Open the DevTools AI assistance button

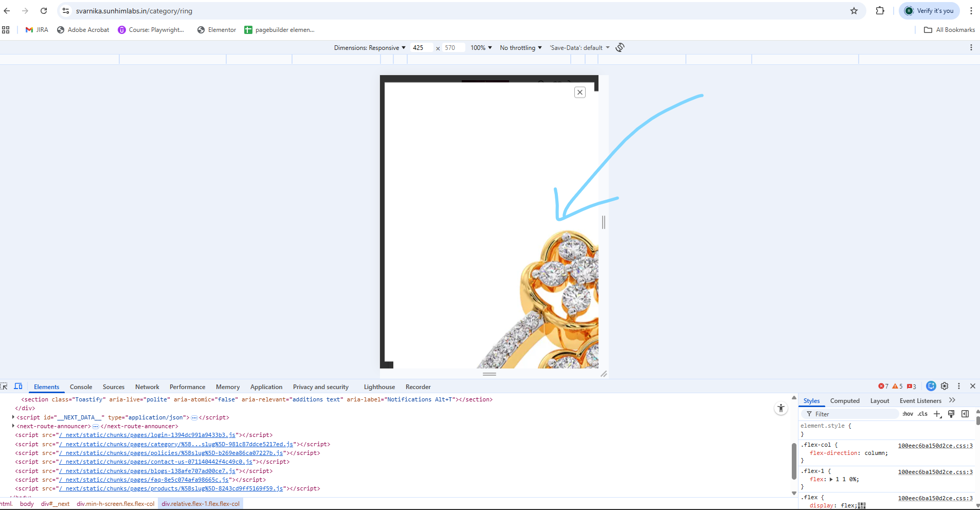click(x=931, y=386)
